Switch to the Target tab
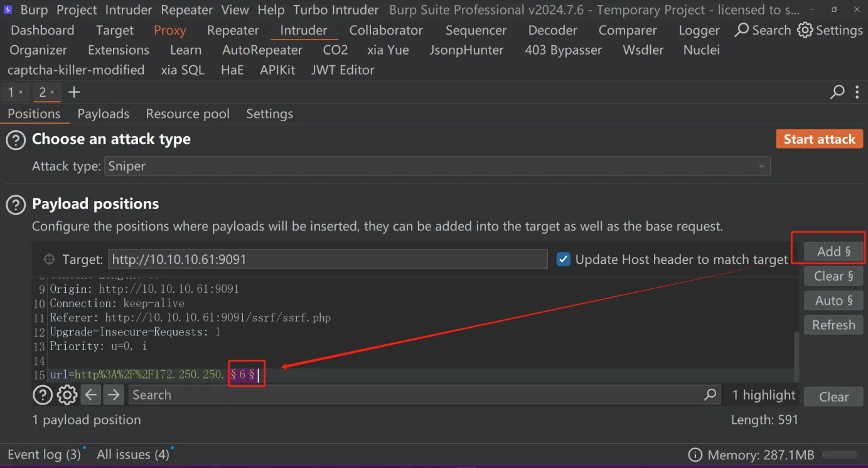868x468 pixels. pos(115,30)
